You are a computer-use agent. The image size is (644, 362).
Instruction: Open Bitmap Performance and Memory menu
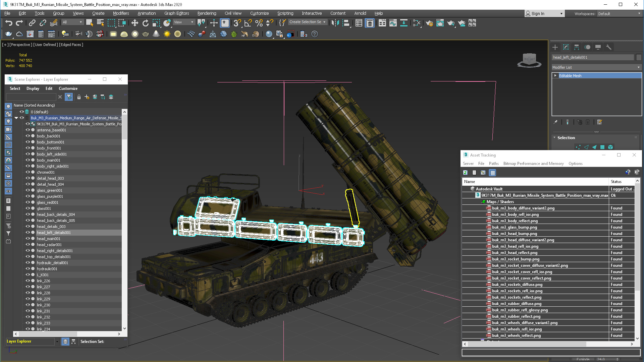(533, 164)
